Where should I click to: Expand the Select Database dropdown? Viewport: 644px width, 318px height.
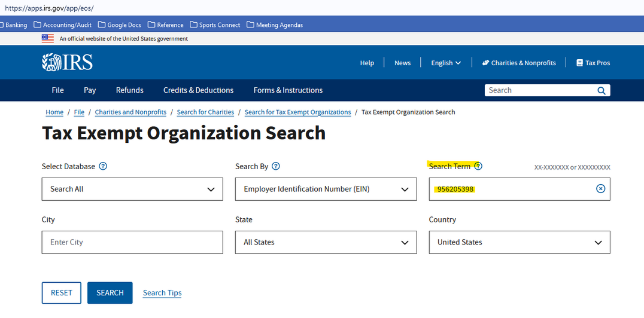pos(132,189)
